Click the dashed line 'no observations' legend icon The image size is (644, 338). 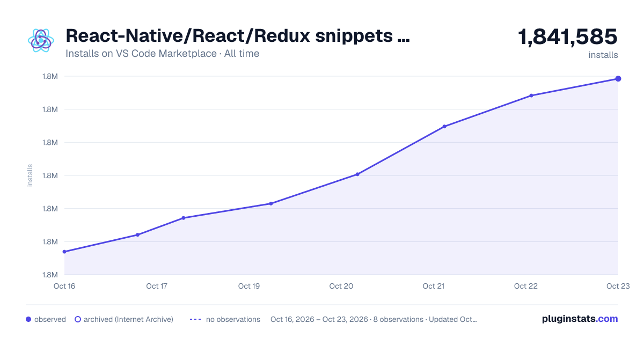(x=195, y=319)
